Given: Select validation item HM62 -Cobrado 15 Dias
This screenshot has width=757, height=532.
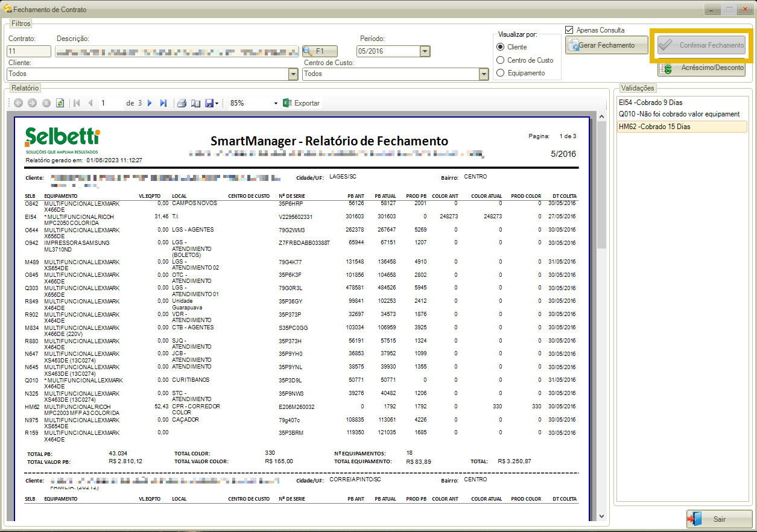Looking at the screenshot, I should pos(682,127).
